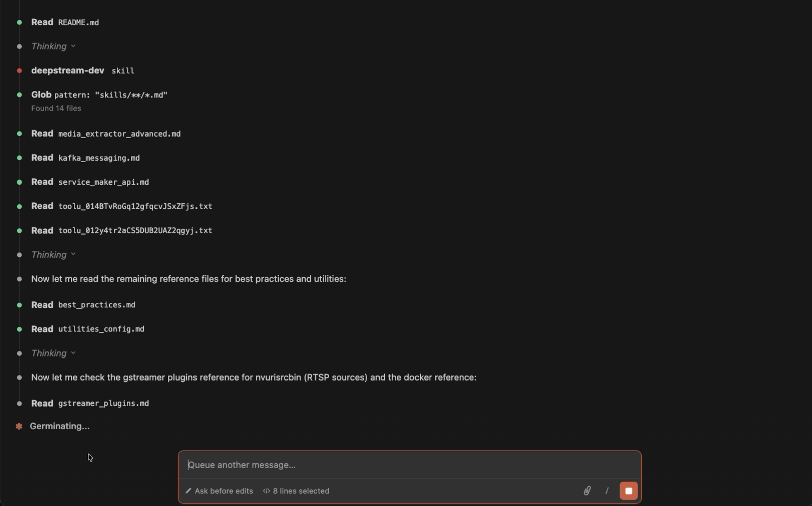Focus the Queue another message input
Image resolution: width=812 pixels, height=506 pixels.
pyautogui.click(x=407, y=465)
